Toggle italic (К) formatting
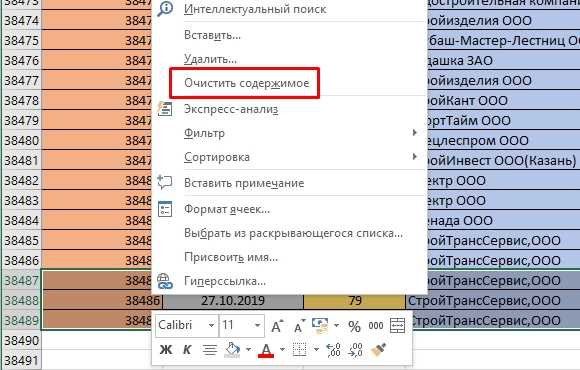This screenshot has height=370, width=580. click(187, 350)
